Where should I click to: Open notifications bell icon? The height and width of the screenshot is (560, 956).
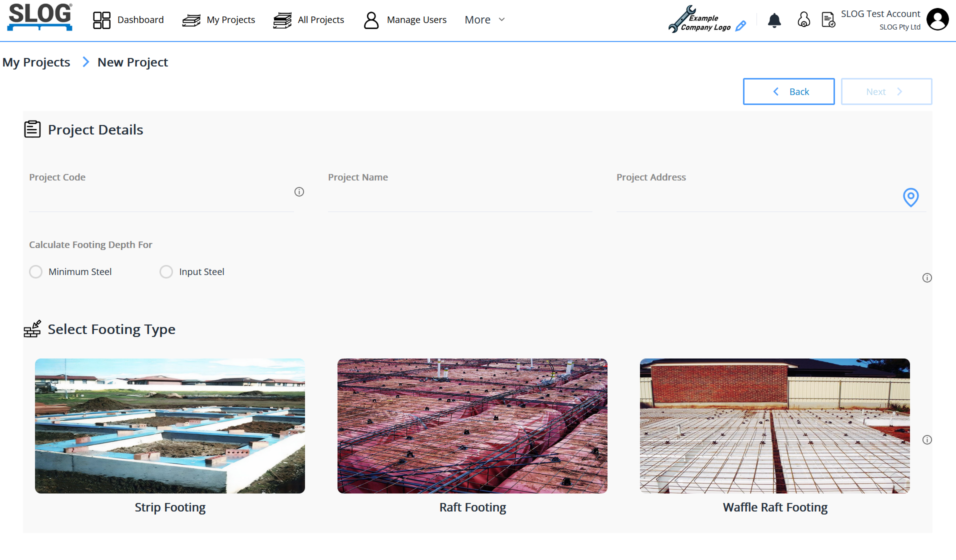pyautogui.click(x=774, y=20)
